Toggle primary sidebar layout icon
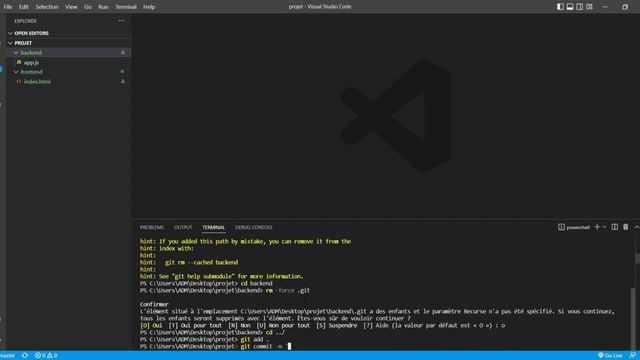The image size is (640, 360). [560, 7]
